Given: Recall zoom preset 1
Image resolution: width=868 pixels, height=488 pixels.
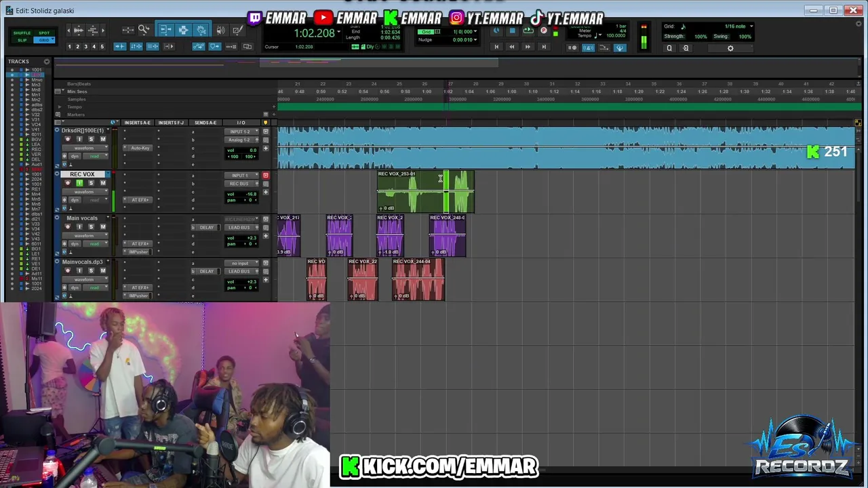Looking at the screenshot, I should point(69,47).
